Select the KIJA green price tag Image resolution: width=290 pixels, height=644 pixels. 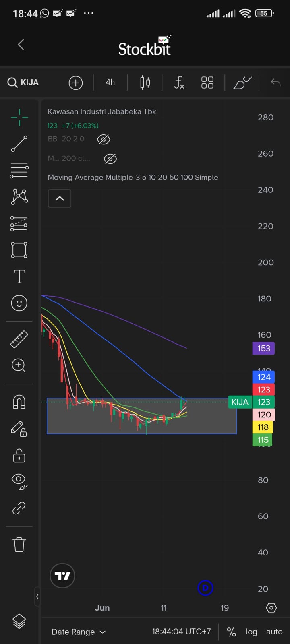click(x=240, y=402)
